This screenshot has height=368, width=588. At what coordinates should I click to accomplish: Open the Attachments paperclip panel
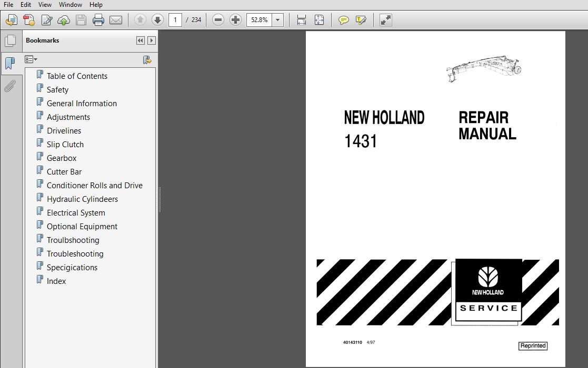coord(10,86)
